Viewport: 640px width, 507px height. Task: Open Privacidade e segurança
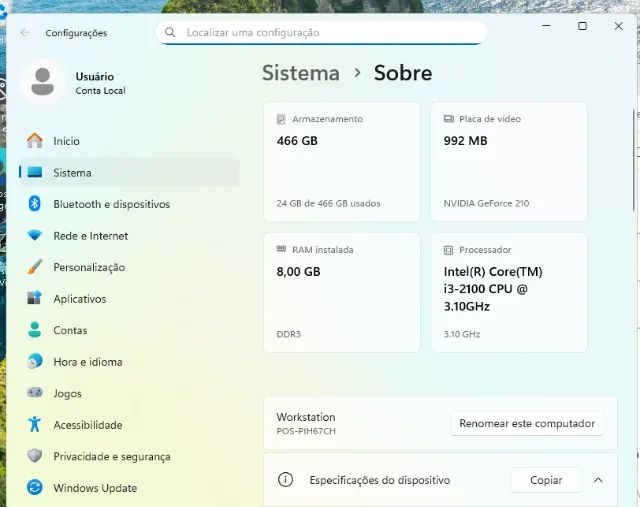[129, 456]
